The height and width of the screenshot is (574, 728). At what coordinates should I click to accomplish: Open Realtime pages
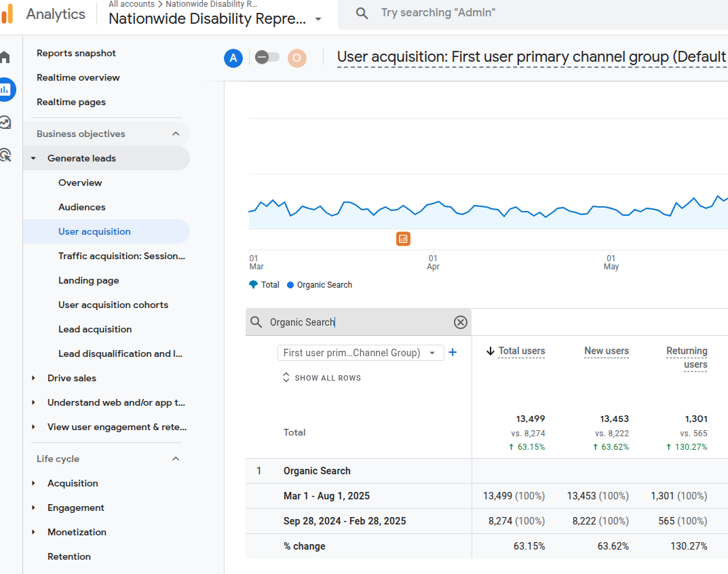(71, 102)
